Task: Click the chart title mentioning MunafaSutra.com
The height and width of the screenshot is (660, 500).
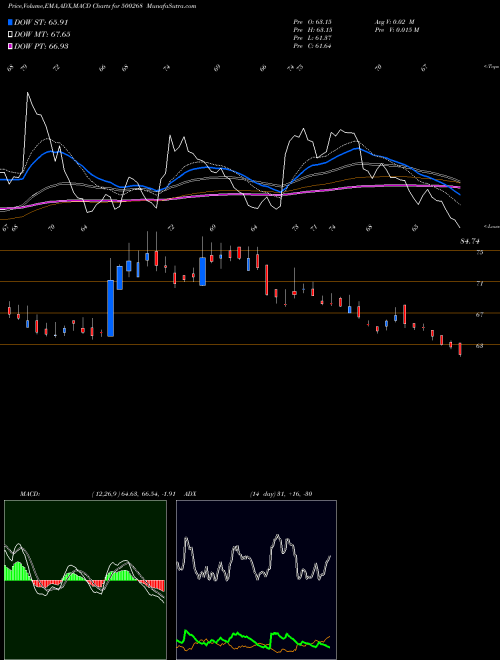Action: coord(102,6)
